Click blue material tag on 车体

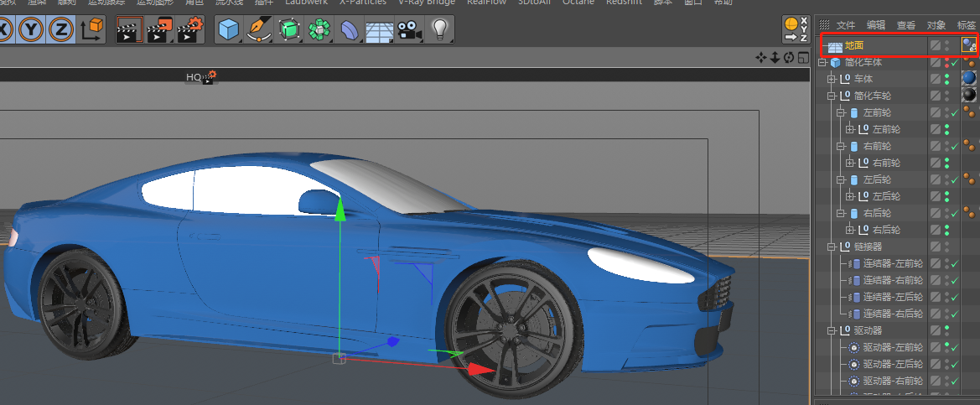(969, 79)
